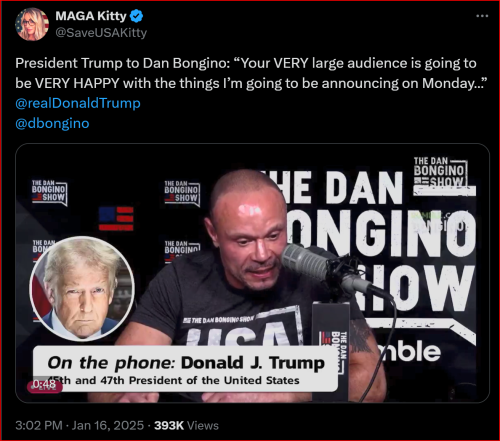500x441 pixels.
Task: Click the 0:48 video duration badge
Action: coord(45,385)
